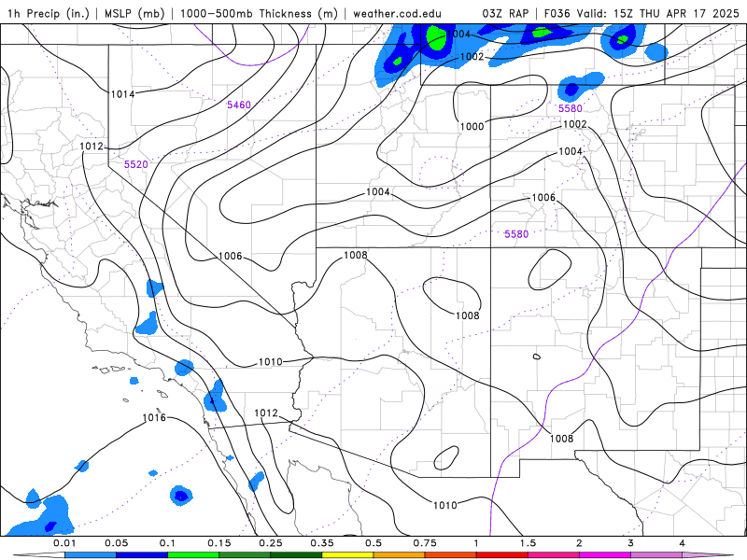
Task: Click the red legend swatch starting at 1
Action: (x=502, y=555)
